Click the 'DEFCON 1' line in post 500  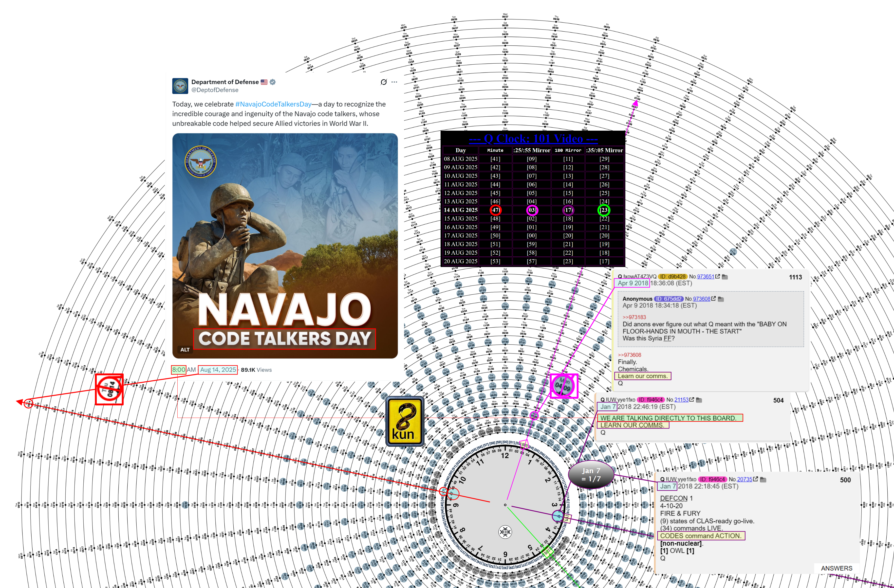pyautogui.click(x=676, y=498)
